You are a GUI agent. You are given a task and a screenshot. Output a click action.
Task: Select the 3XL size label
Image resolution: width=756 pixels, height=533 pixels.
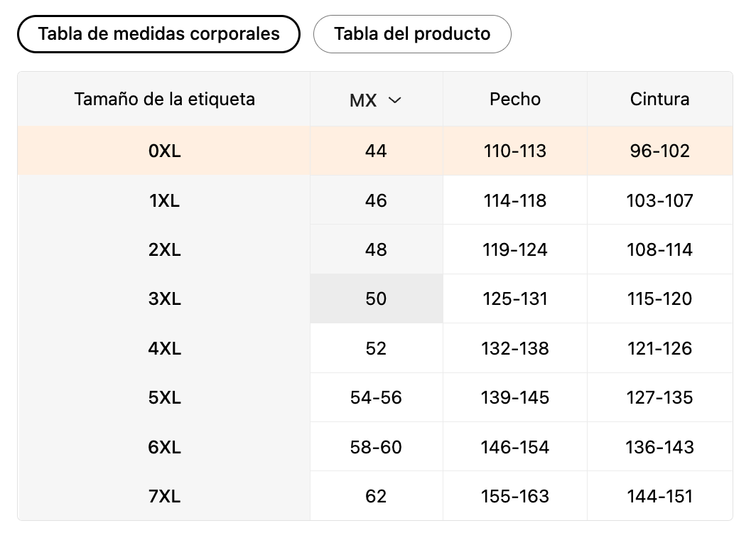[164, 299]
